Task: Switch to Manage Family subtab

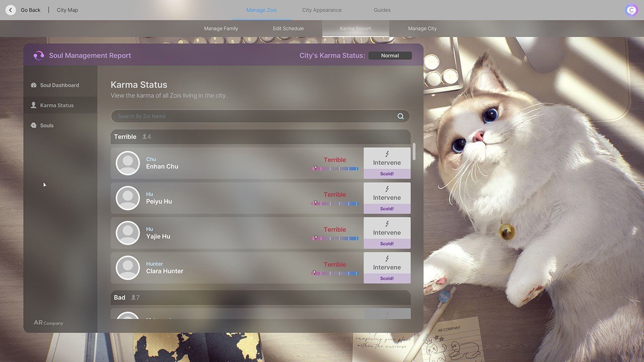Action: pyautogui.click(x=221, y=29)
